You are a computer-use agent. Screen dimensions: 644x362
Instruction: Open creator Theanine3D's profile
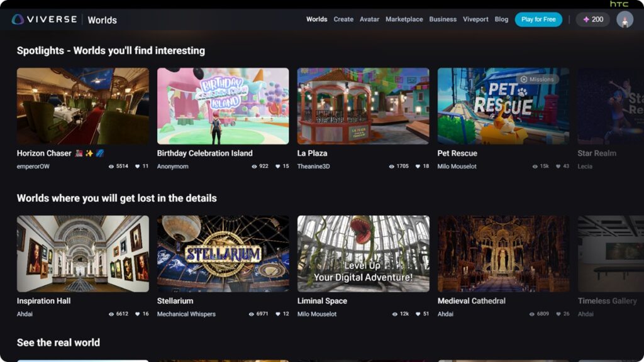point(313,166)
